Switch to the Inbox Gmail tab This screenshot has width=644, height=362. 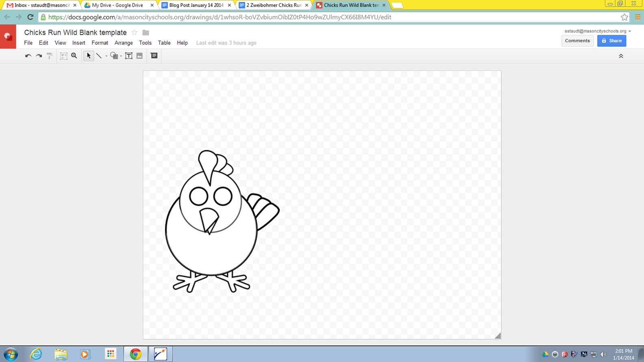(42, 5)
